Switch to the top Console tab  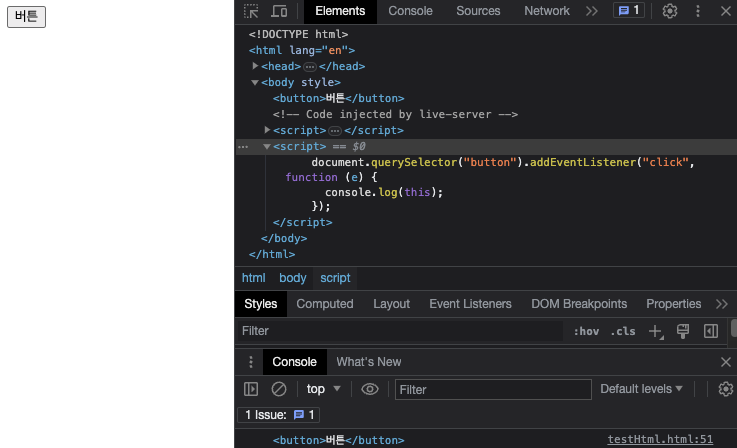(410, 11)
